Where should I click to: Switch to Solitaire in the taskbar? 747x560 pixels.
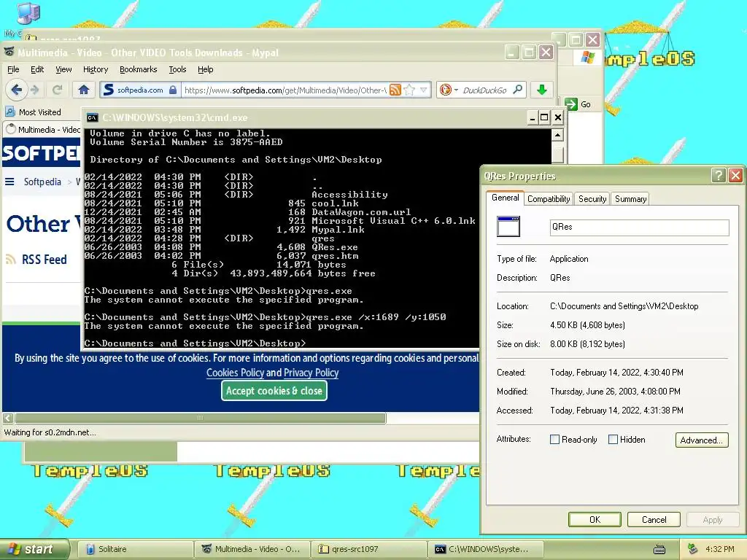(134, 549)
